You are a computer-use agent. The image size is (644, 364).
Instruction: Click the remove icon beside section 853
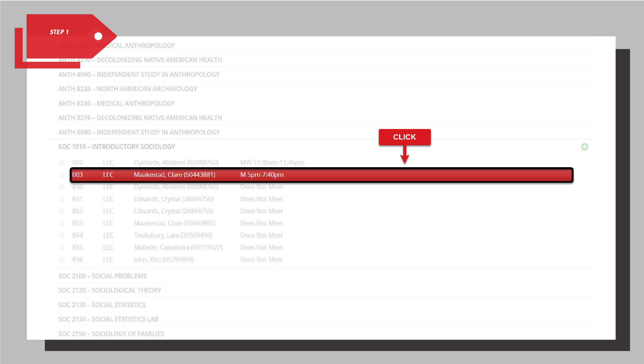pos(62,223)
